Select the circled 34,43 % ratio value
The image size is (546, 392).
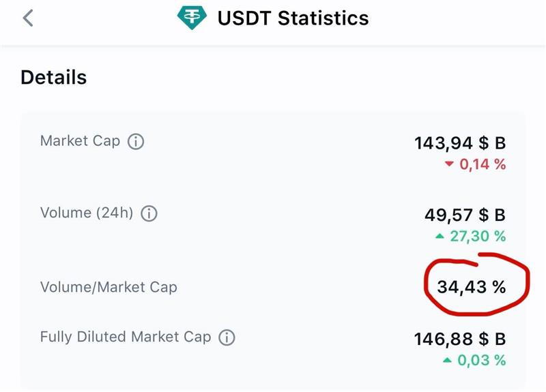click(x=472, y=287)
